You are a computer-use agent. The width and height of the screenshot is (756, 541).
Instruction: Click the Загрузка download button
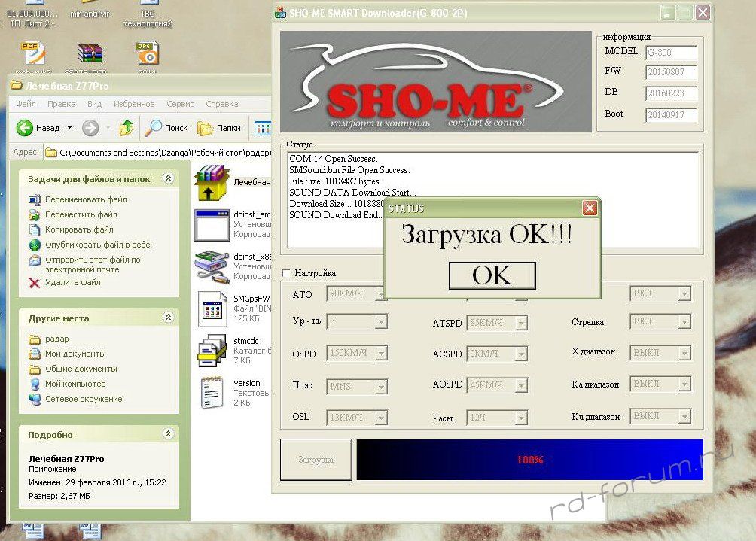316,460
